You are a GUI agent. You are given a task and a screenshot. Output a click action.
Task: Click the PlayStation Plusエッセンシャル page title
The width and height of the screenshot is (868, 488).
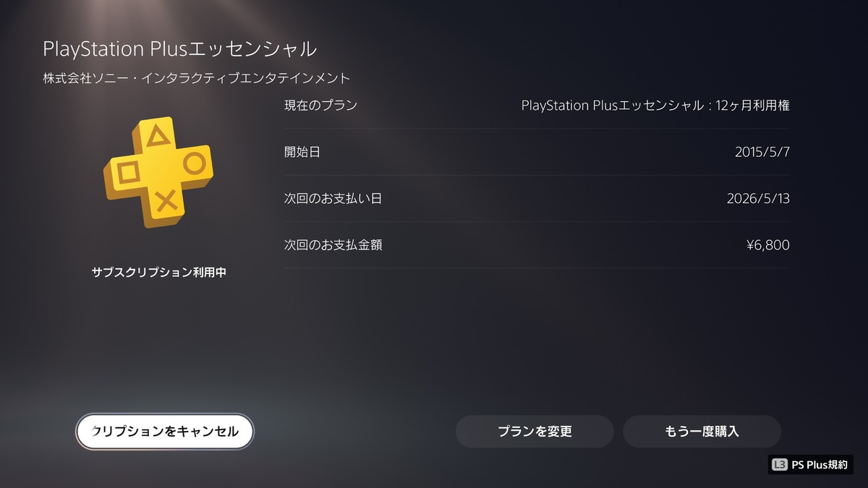[x=179, y=49]
